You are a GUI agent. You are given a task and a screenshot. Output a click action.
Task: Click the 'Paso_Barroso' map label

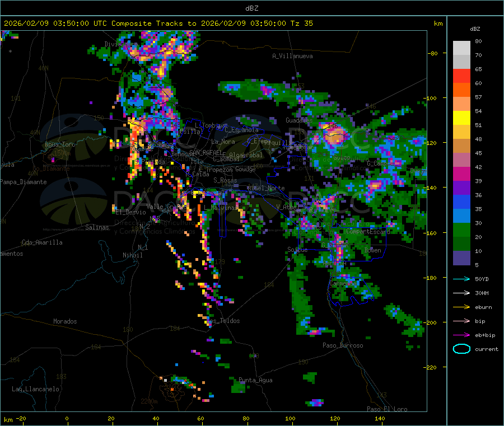click(343, 345)
